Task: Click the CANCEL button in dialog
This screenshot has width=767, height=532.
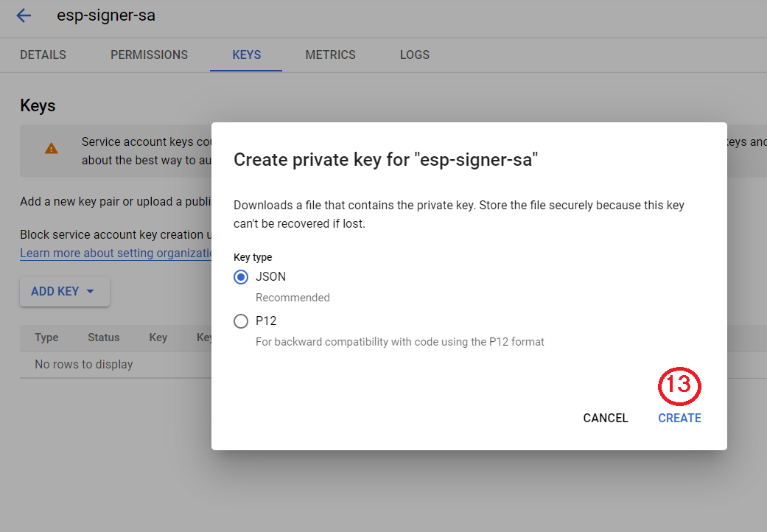Action: point(606,418)
